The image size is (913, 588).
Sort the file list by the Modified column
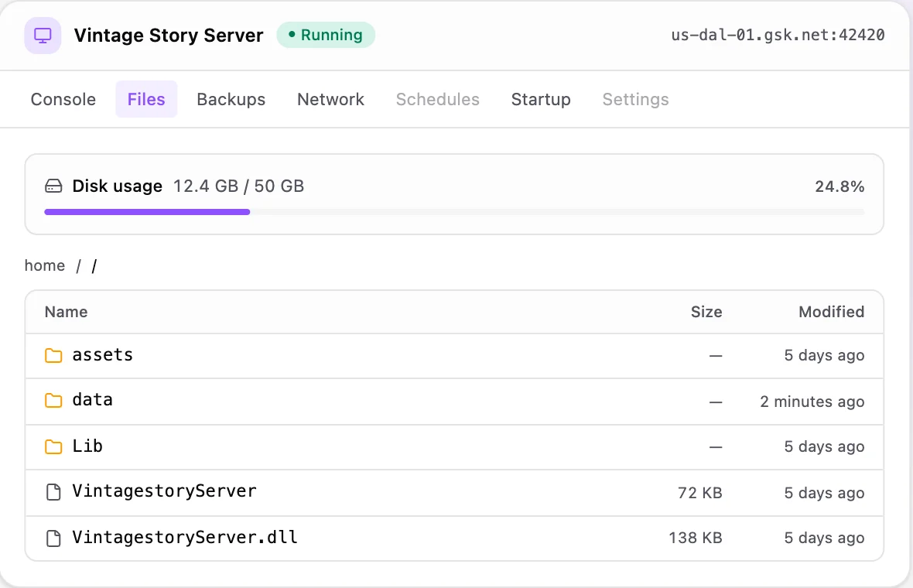coord(832,312)
